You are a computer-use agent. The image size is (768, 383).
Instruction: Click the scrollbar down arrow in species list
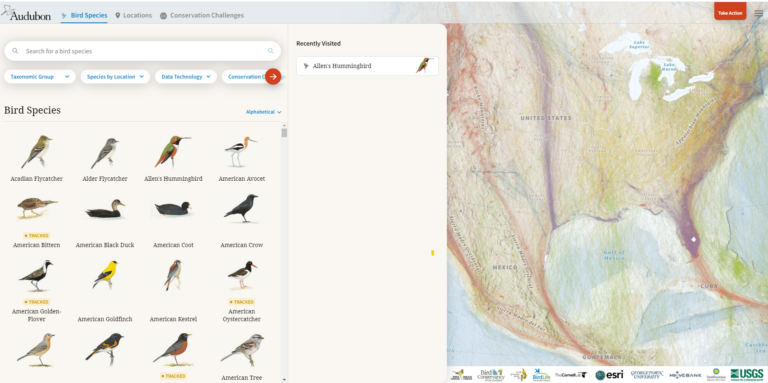pos(284,380)
